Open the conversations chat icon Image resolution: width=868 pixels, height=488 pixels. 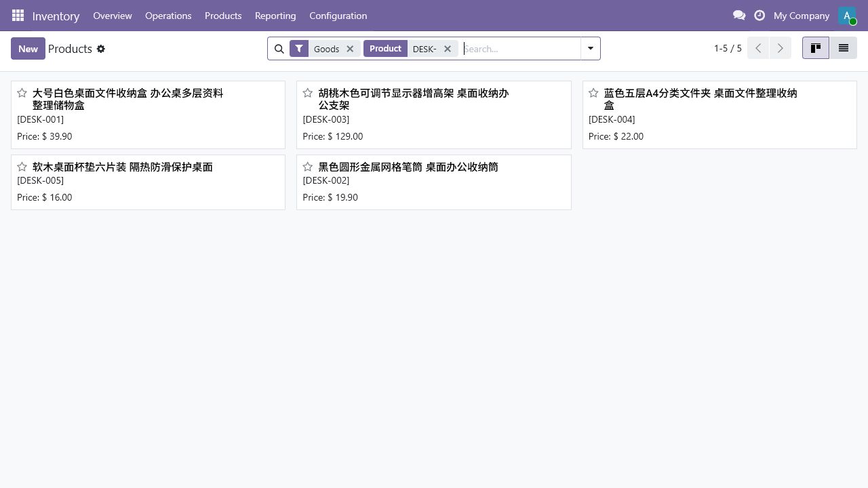pos(739,15)
